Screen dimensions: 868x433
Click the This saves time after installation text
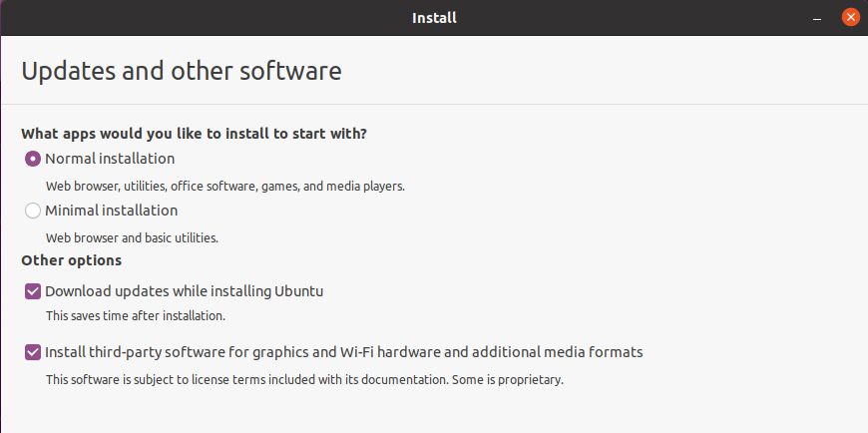coord(136,315)
